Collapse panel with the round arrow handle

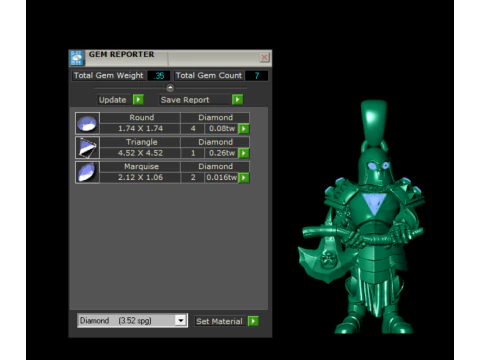pos(170,88)
